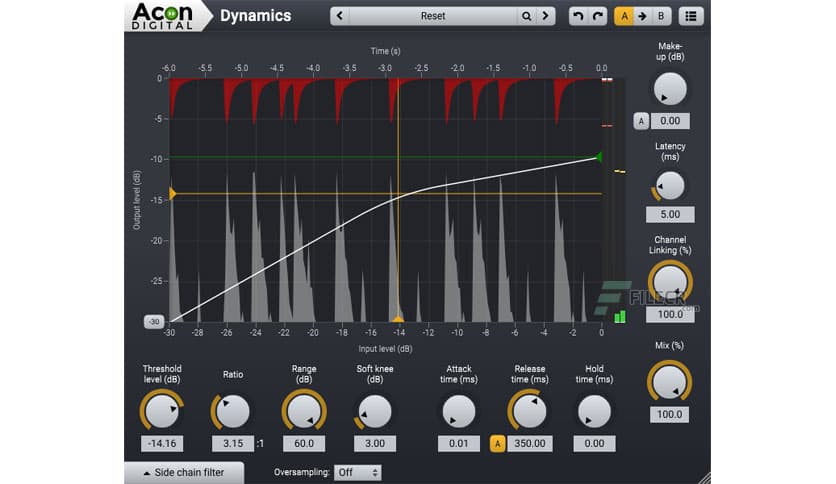Image resolution: width=836 pixels, height=484 pixels.
Task: Click the Latency value field 5.00
Action: tap(670, 214)
